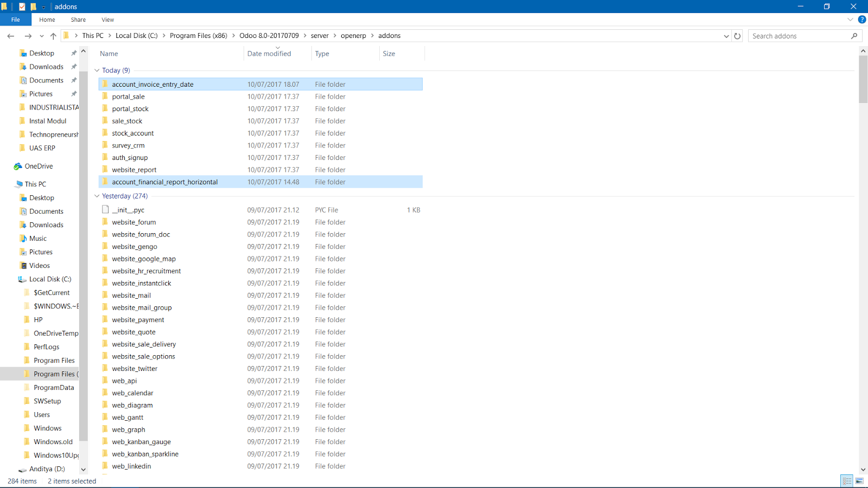Go up one folder level

53,36
